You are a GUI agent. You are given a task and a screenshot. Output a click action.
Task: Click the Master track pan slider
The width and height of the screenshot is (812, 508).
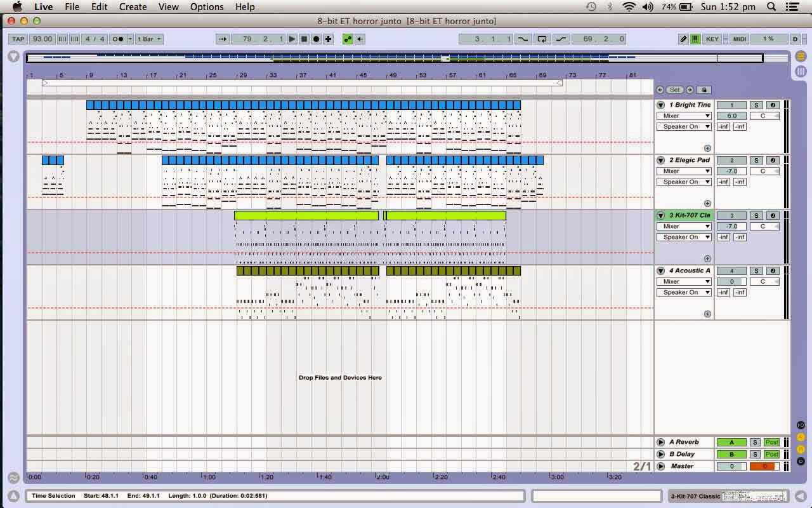click(764, 466)
